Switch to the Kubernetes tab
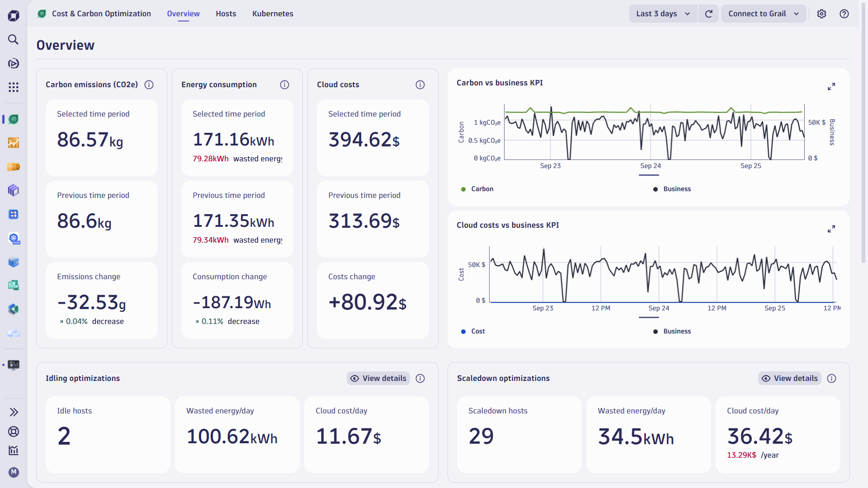This screenshot has width=868, height=488. 273,14
